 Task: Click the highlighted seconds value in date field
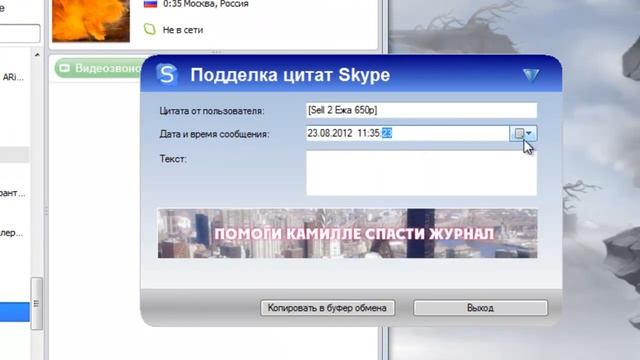point(387,133)
